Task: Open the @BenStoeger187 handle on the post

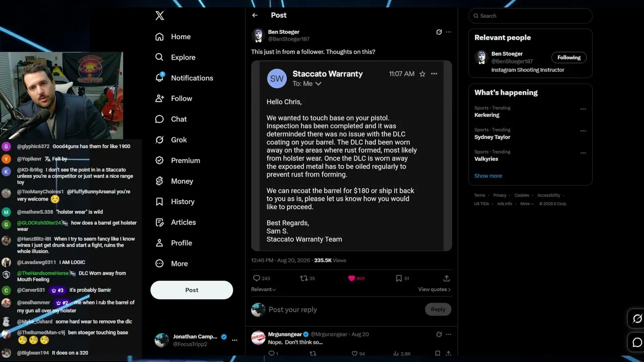Action: tap(289, 39)
